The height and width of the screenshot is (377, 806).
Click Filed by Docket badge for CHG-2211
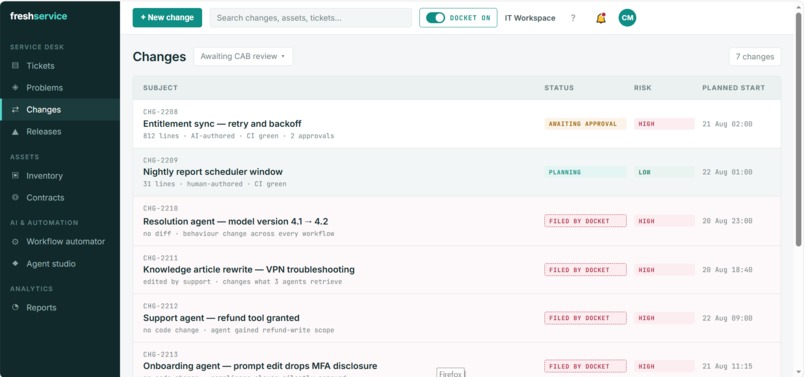coord(585,270)
